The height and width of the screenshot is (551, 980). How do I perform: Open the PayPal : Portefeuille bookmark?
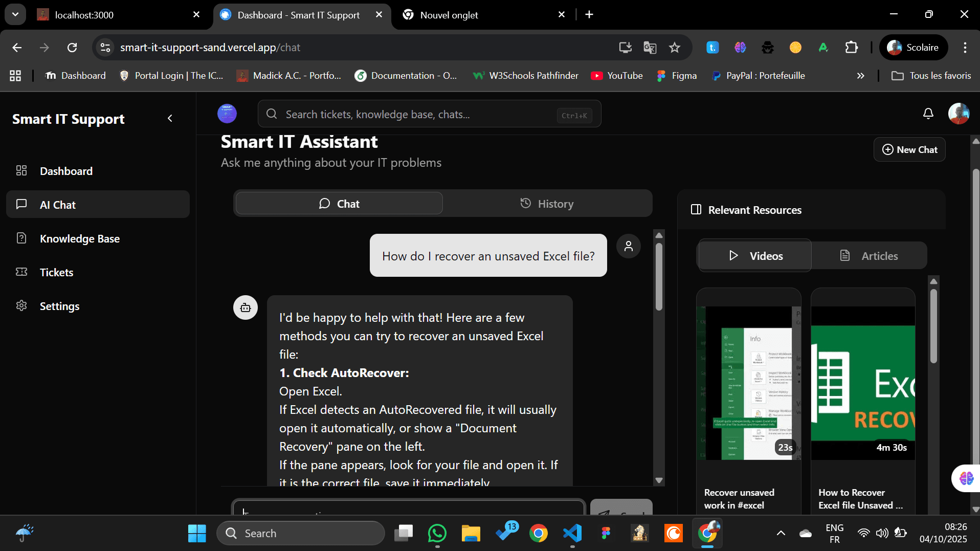[758, 76]
